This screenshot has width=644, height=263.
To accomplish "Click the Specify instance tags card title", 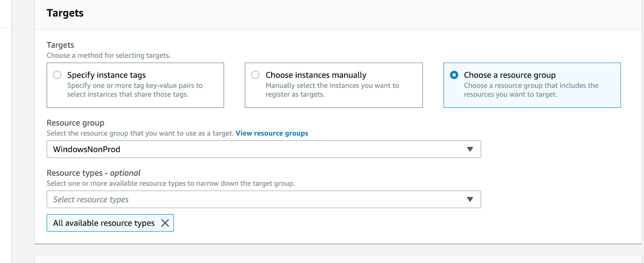I will (x=106, y=75).
